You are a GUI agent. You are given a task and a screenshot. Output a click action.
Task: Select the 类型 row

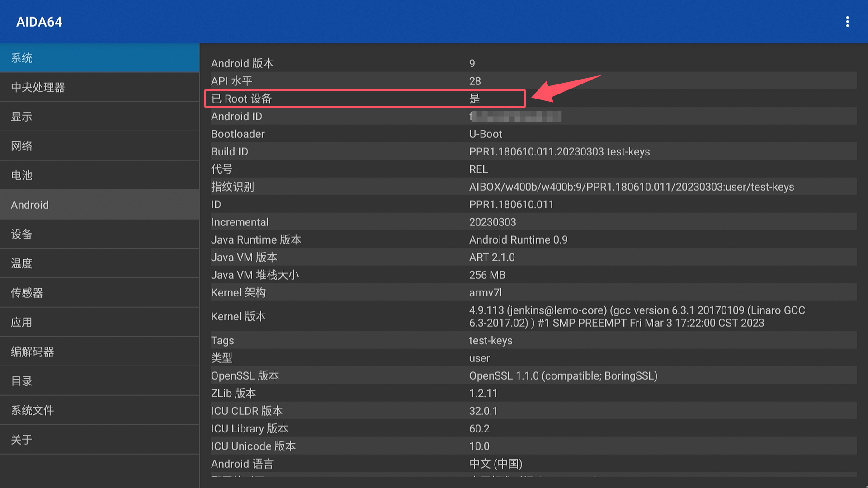533,358
